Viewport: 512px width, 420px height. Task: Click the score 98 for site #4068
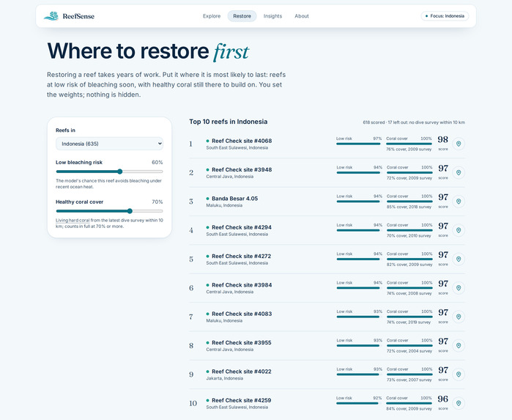click(x=442, y=139)
